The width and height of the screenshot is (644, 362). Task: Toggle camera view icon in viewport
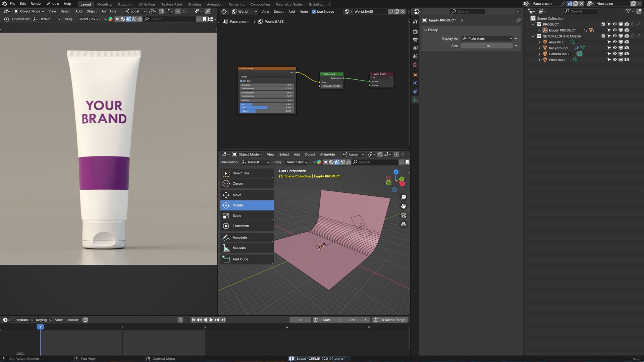pos(404,215)
